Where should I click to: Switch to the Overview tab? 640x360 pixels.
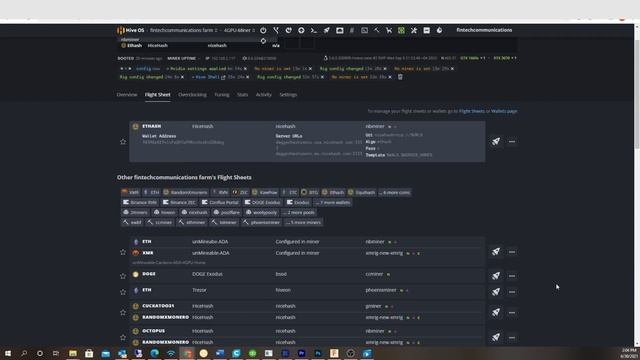(127, 95)
